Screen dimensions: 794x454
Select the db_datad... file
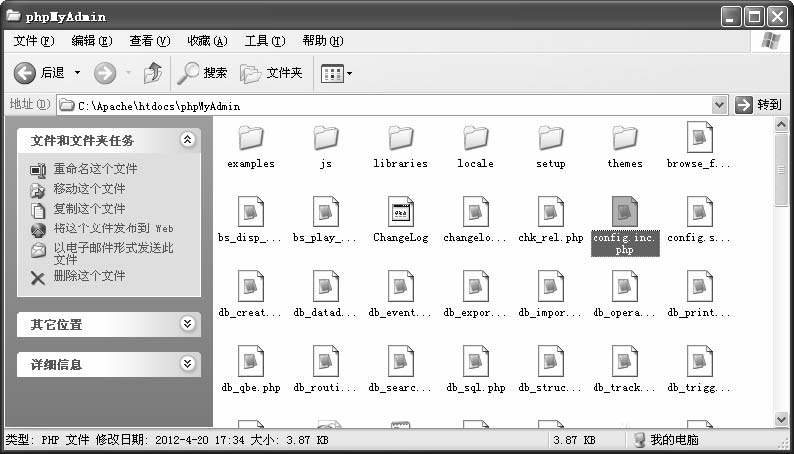[325, 295]
